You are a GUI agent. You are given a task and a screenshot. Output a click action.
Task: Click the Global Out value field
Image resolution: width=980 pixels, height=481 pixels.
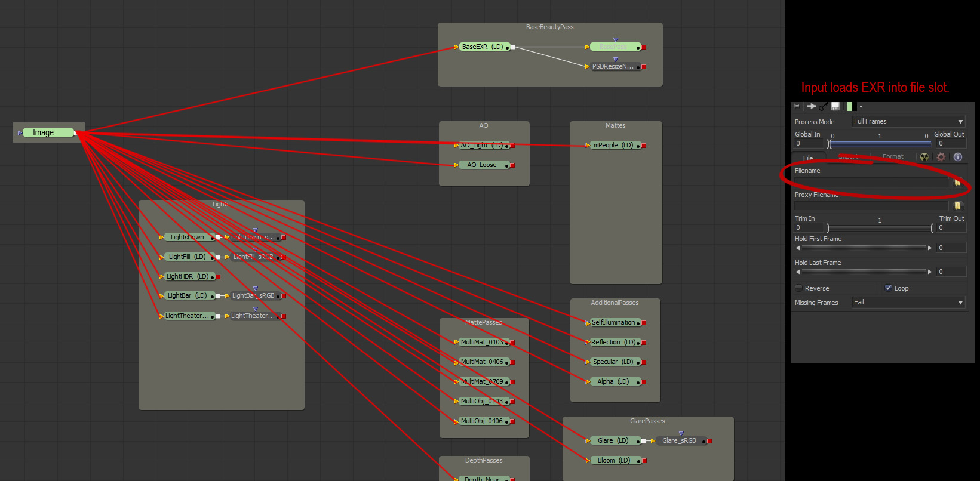click(951, 143)
